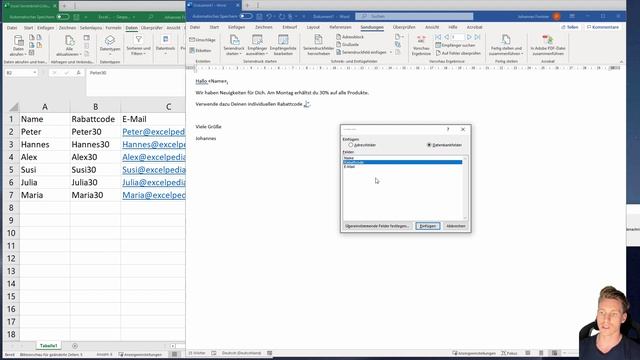Image resolution: width=640 pixels, height=360 pixels.
Task: Open Word's Referenzen tab
Action: coord(340,27)
